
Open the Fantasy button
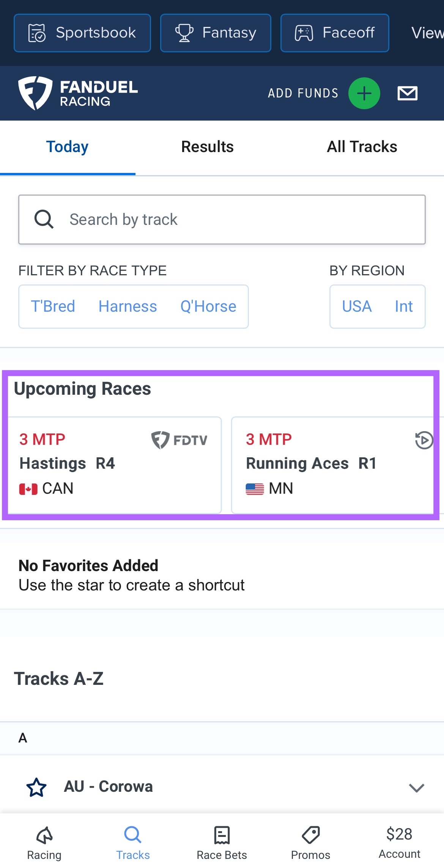point(216,33)
